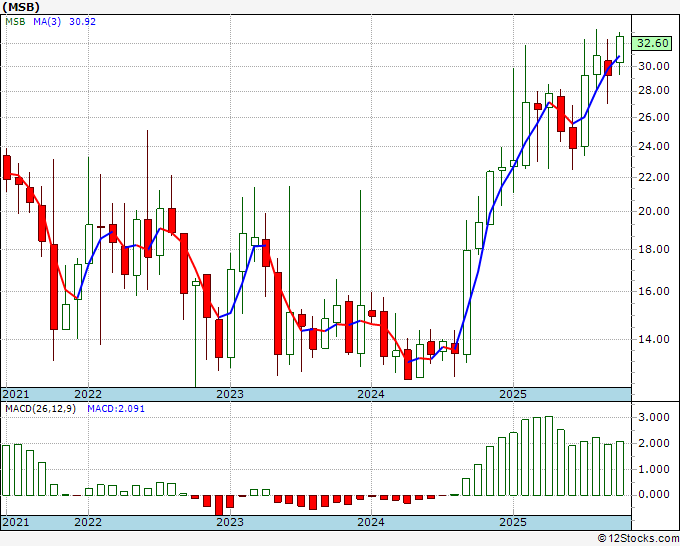Click the 2.000 MACD axis label
This screenshot has height=546, width=680.
(x=653, y=443)
